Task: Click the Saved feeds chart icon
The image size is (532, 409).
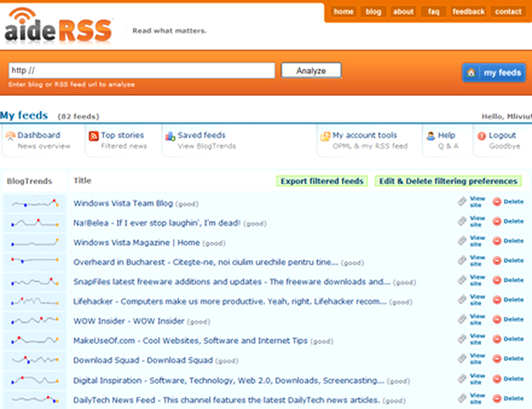Action: [x=170, y=136]
